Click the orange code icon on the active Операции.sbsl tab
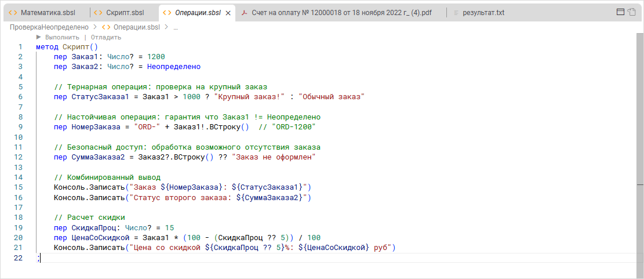The height and width of the screenshot is (279, 644). tap(167, 12)
